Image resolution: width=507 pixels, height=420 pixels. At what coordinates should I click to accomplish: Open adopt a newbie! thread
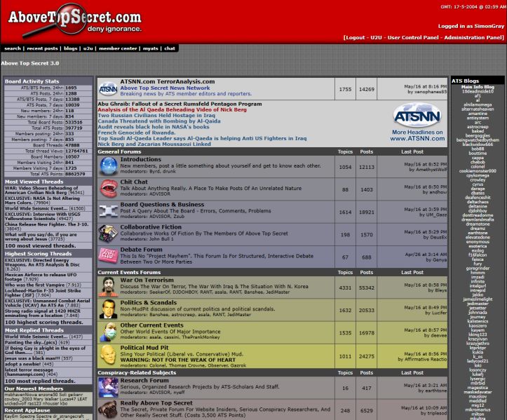click(x=23, y=364)
